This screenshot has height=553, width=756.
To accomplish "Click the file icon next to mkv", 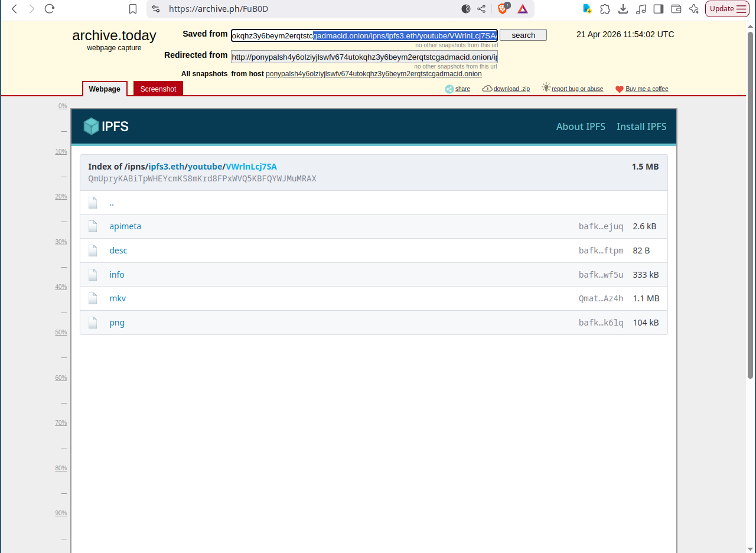I will [x=93, y=298].
